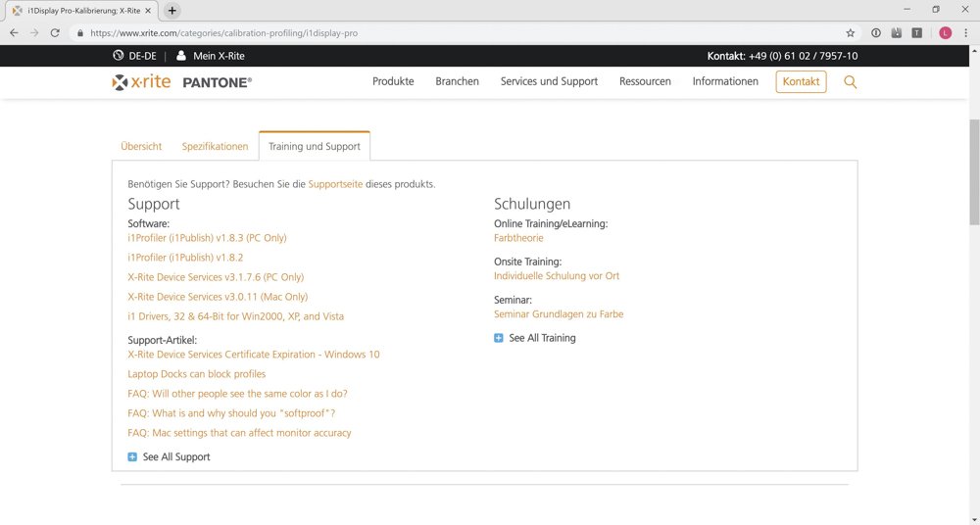Image resolution: width=980 pixels, height=525 pixels.
Task: Open i1Profiler v1.8.3 (PC Only) link
Action: pyautogui.click(x=207, y=238)
